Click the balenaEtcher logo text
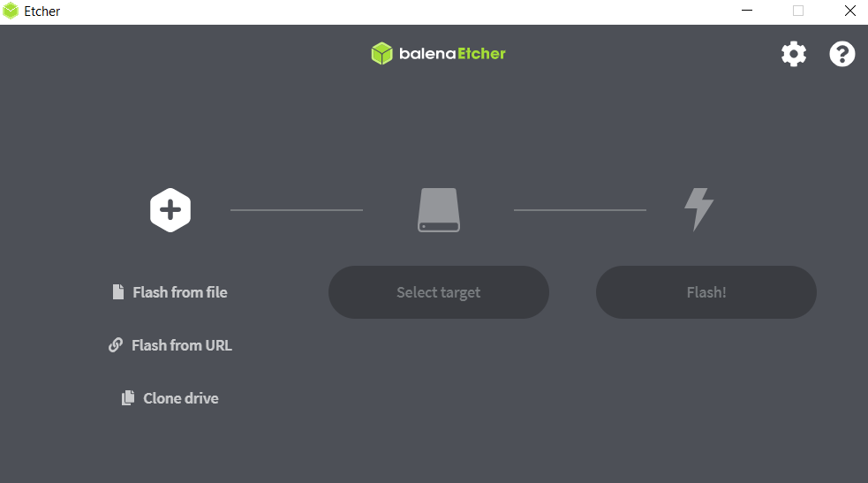 click(x=452, y=54)
